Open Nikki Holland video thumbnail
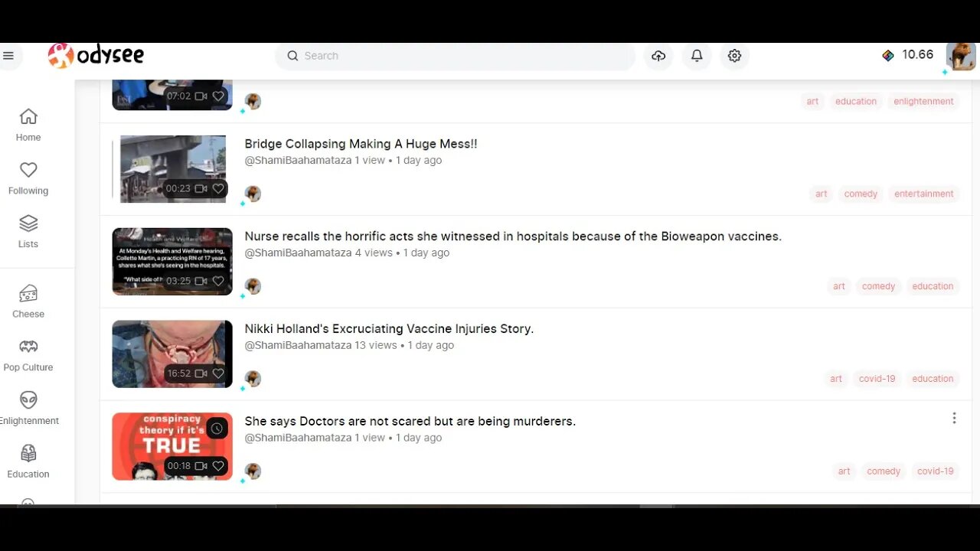Viewport: 980px width, 551px height. point(172,354)
